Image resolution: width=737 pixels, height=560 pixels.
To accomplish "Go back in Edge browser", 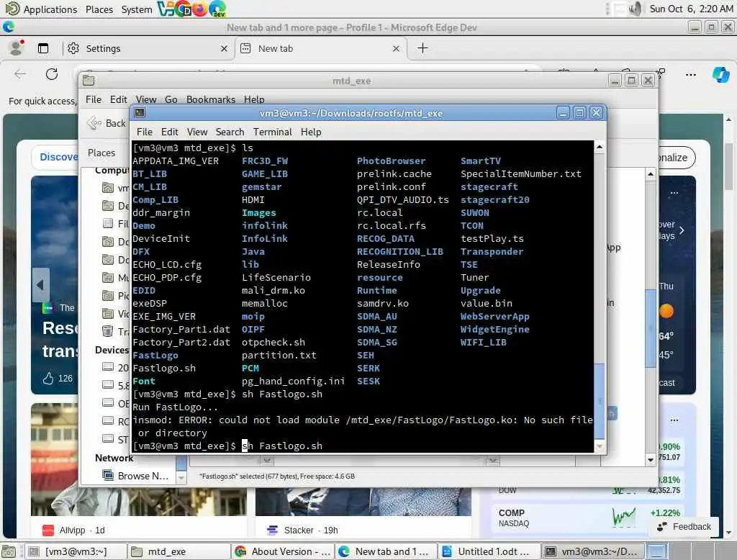I will [x=20, y=74].
